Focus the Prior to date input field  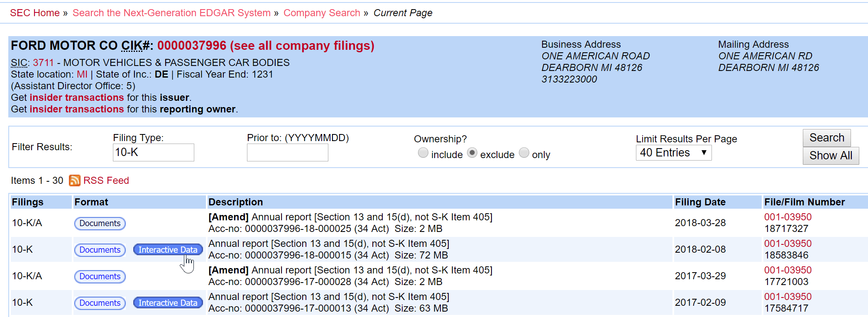click(x=287, y=152)
